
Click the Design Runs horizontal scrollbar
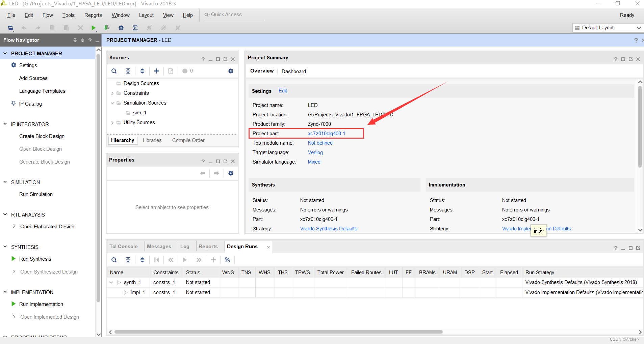[x=279, y=332]
